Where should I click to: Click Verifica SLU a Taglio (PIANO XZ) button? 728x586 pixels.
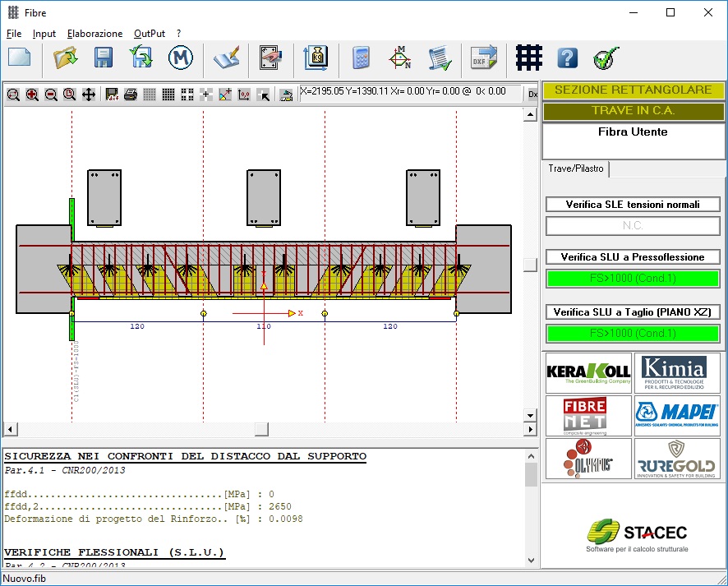(x=633, y=312)
